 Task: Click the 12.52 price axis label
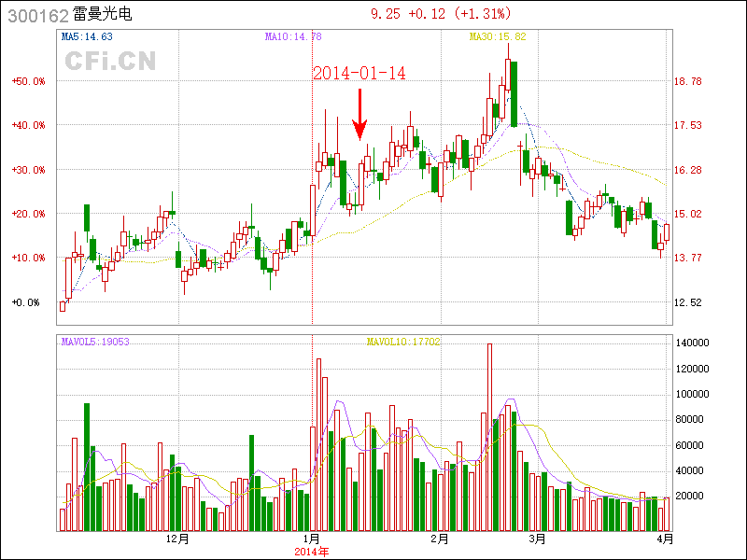pyautogui.click(x=687, y=302)
